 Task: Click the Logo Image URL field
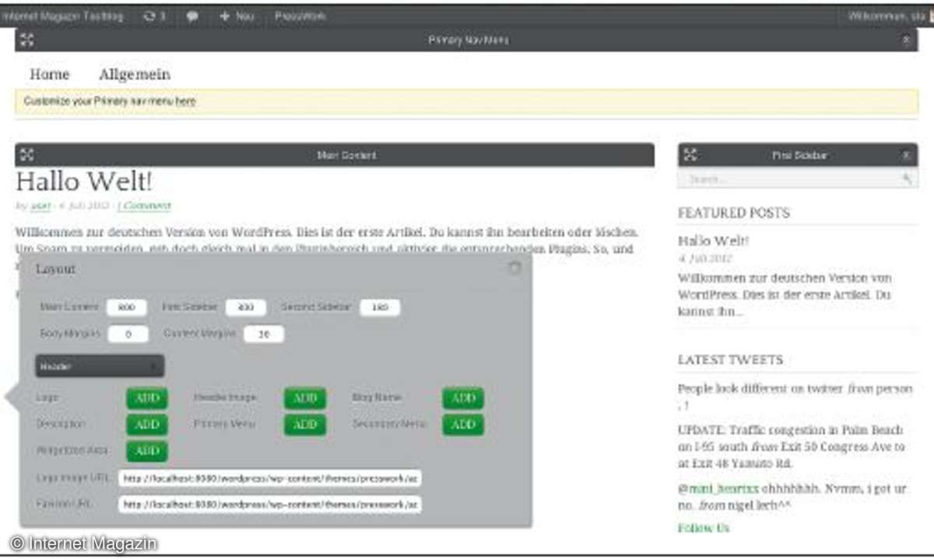coord(270,478)
